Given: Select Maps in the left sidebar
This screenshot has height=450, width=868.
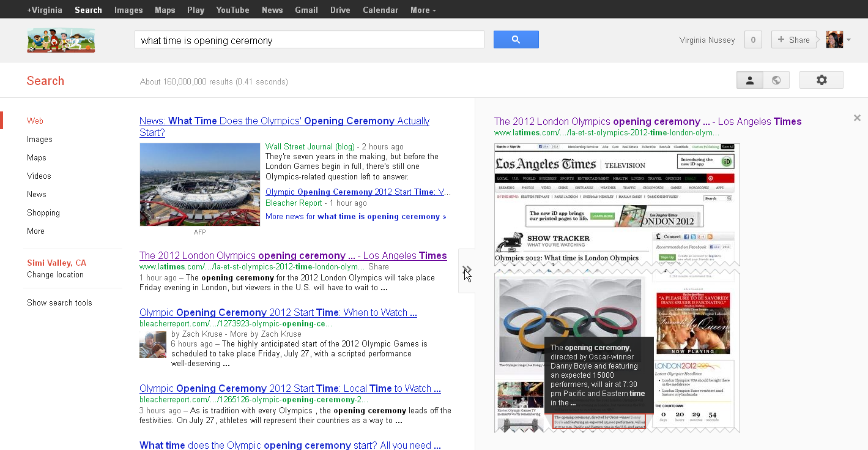Looking at the screenshot, I should click(37, 157).
